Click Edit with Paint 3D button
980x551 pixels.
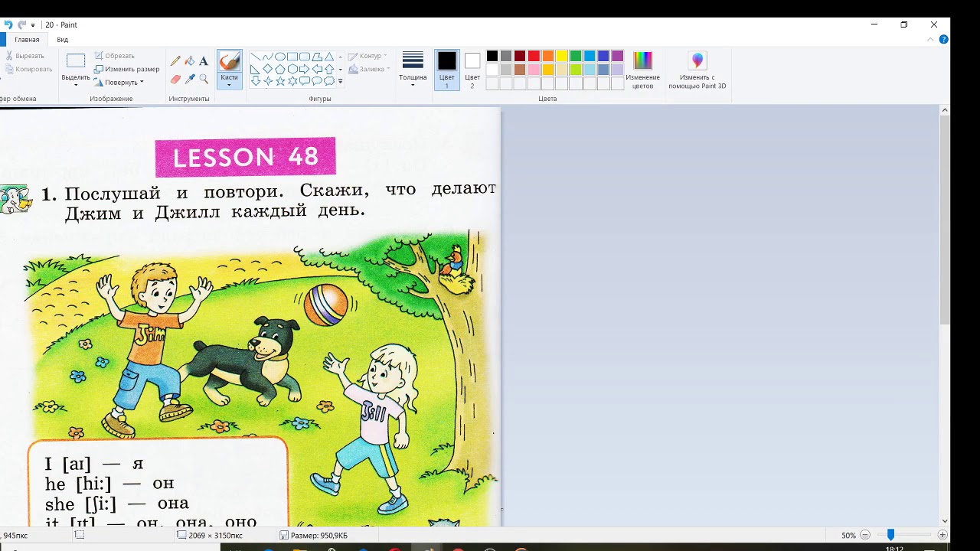click(x=697, y=70)
